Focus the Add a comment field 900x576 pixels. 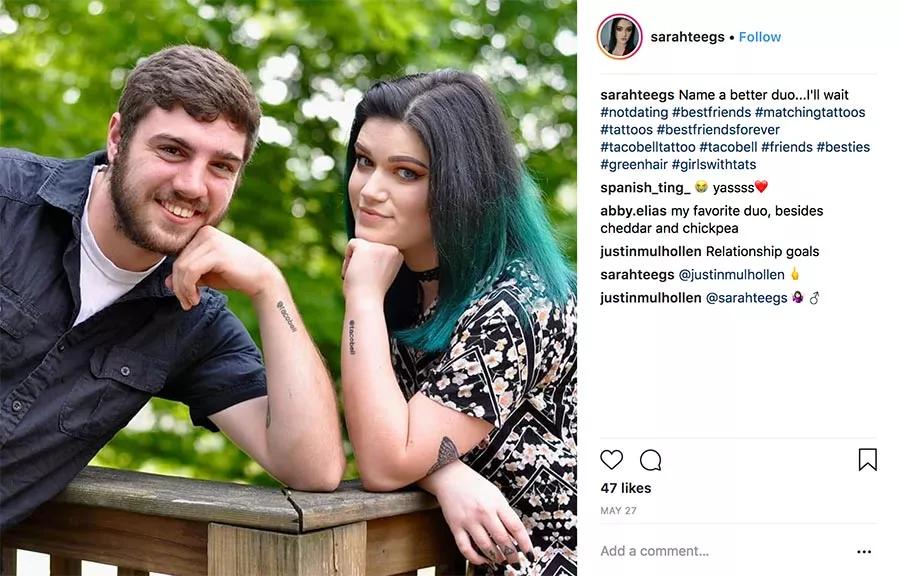(x=654, y=551)
